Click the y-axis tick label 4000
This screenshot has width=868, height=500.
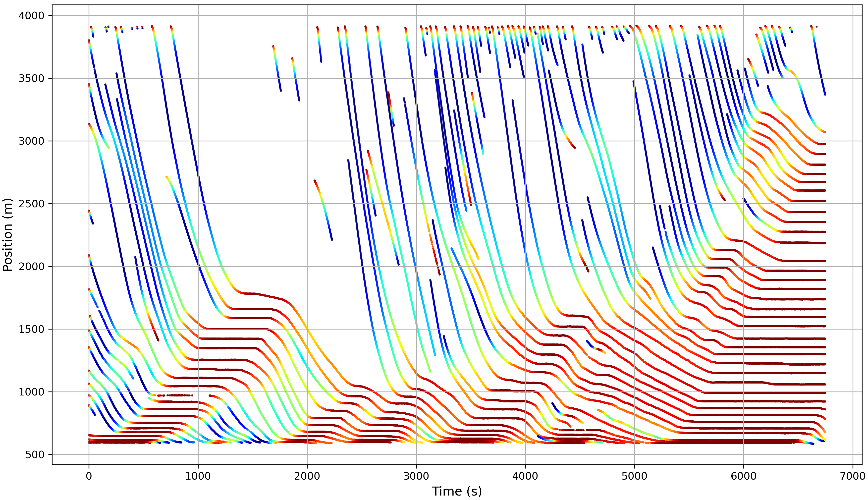[x=32, y=15]
